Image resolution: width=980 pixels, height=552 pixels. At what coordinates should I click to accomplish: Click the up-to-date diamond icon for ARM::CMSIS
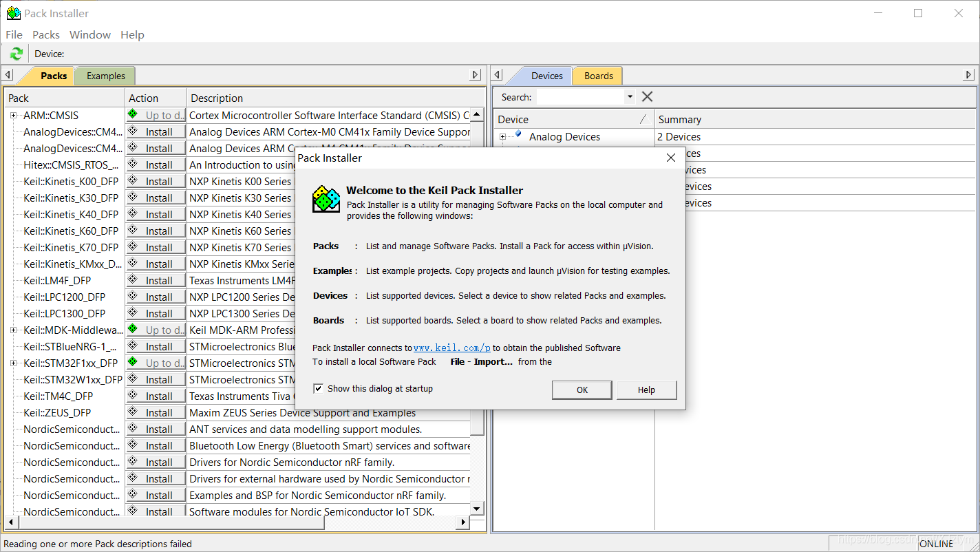coord(133,114)
